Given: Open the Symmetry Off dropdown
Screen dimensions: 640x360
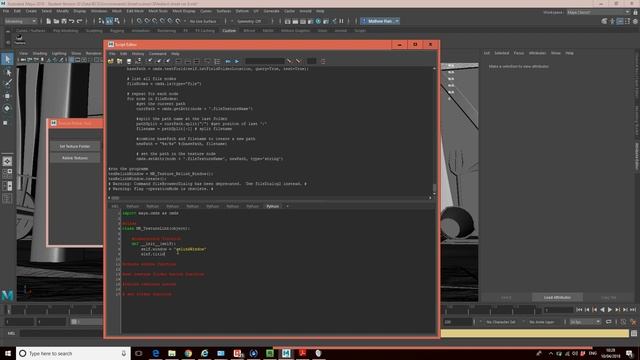Looking at the screenshot, I should (249, 21).
